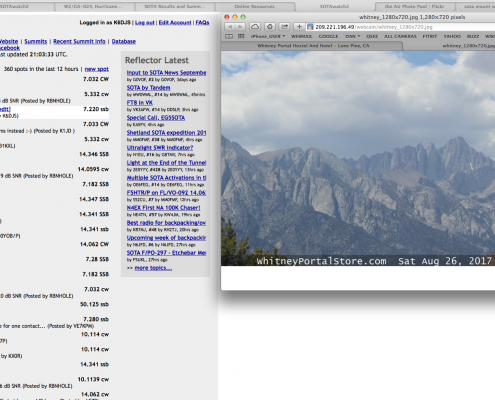Open the WEBMAIL bookmark
Image resolution: width=495 pixels, height=400 pixels.
coord(302,36)
